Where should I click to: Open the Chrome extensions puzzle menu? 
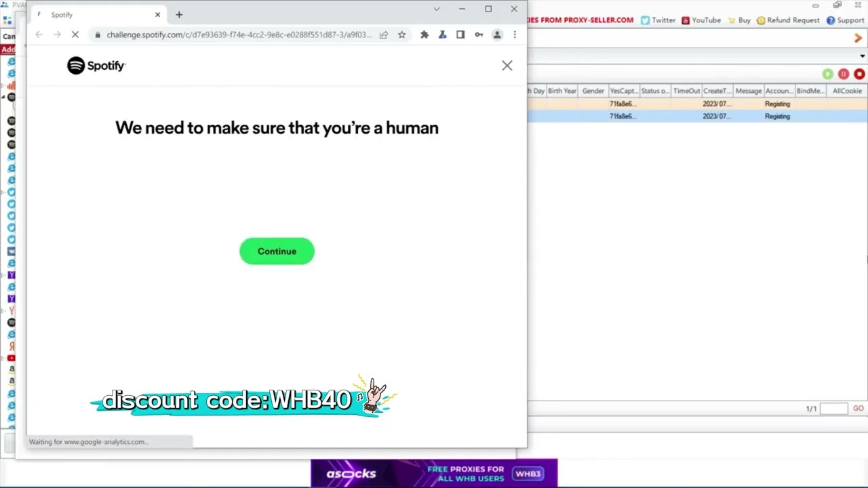pos(425,35)
